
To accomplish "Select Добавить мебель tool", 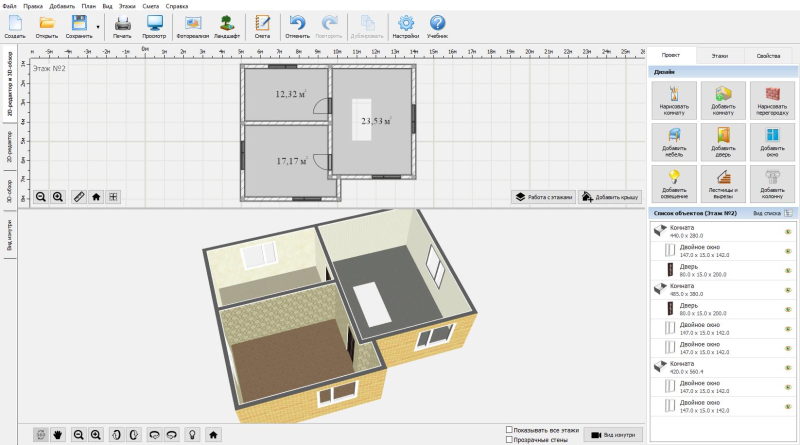I will click(674, 140).
